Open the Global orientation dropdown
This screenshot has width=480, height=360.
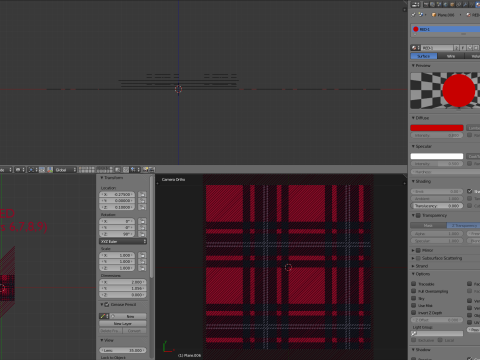coord(65,170)
